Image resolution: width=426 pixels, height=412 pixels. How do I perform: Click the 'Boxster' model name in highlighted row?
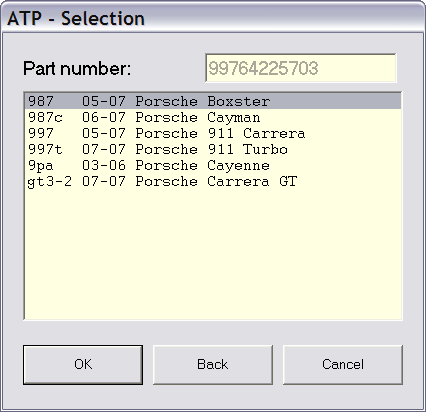(239, 101)
